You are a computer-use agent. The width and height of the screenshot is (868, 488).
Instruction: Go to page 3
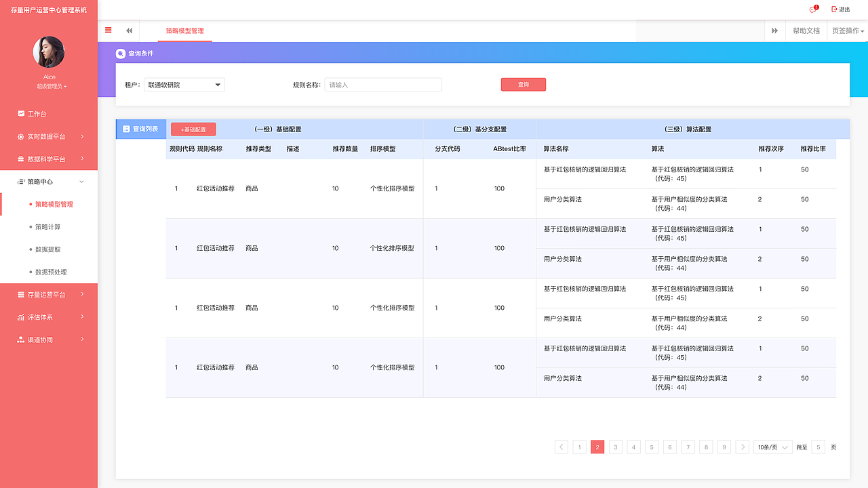(x=616, y=447)
